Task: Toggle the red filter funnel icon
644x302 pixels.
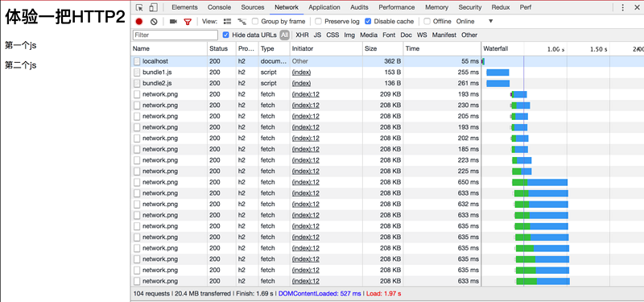Action: (x=188, y=22)
